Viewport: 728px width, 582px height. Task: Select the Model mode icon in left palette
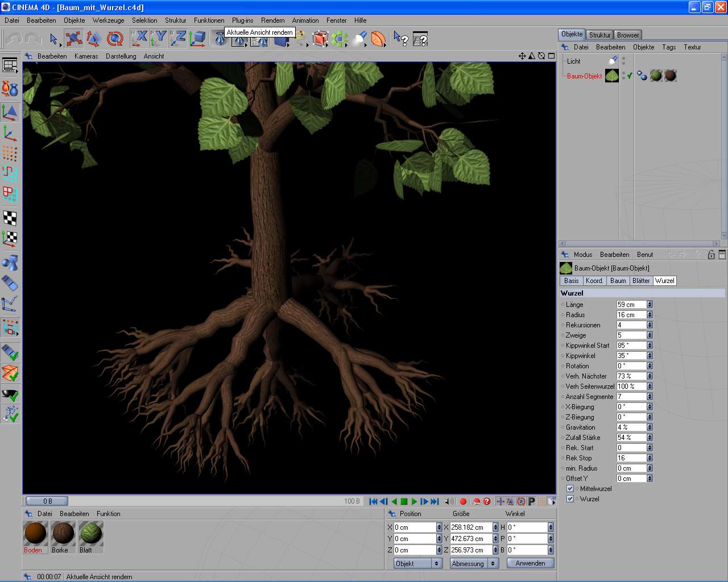10,112
